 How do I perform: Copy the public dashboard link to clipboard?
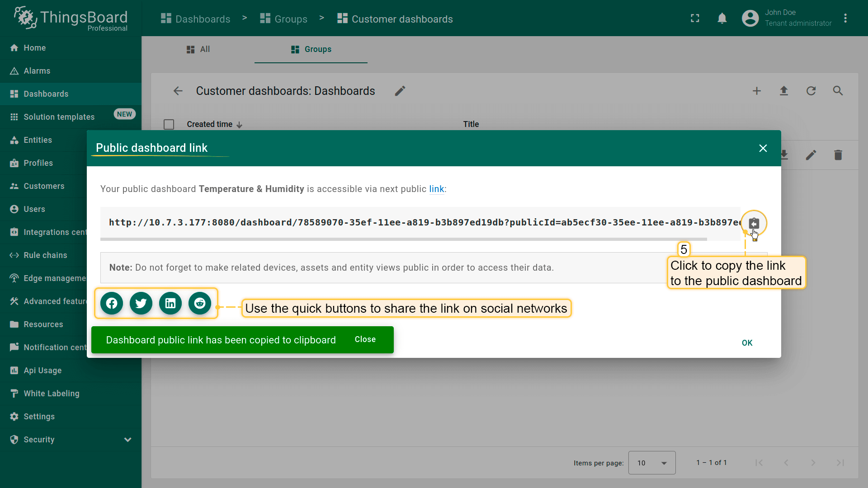click(x=754, y=223)
